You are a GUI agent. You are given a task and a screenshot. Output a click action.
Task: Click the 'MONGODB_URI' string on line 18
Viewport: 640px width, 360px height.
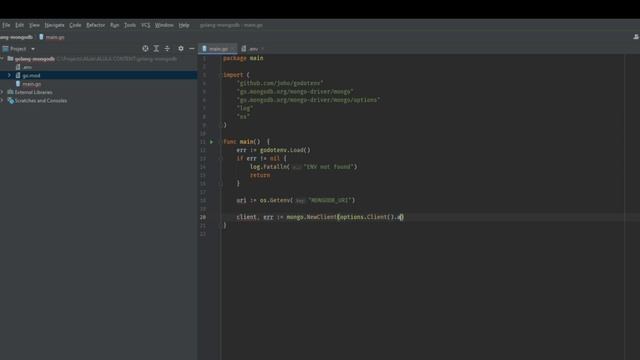tap(330, 200)
